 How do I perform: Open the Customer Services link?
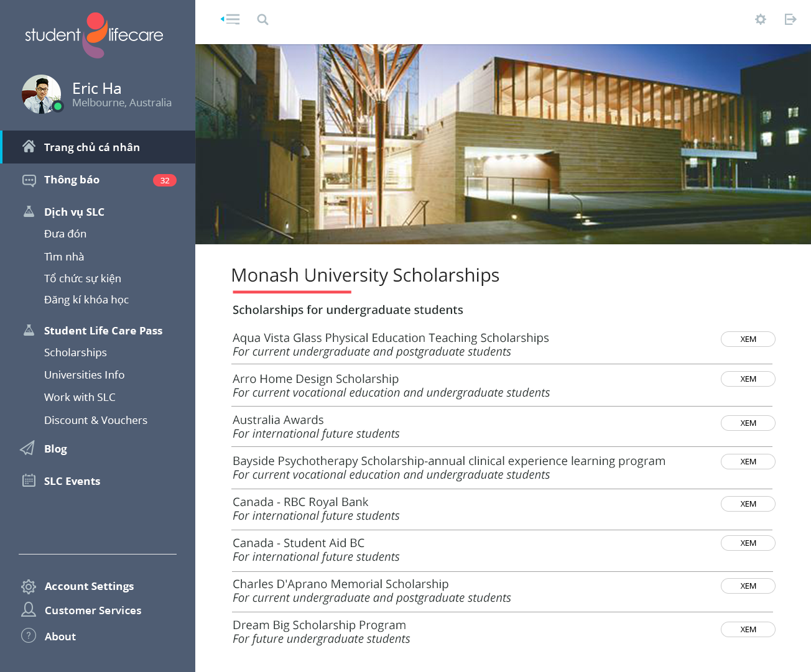click(93, 610)
